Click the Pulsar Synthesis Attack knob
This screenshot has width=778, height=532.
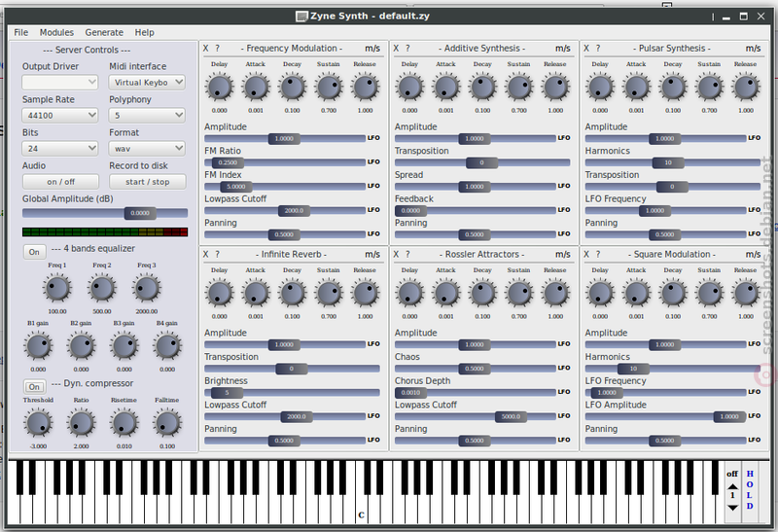click(636, 87)
